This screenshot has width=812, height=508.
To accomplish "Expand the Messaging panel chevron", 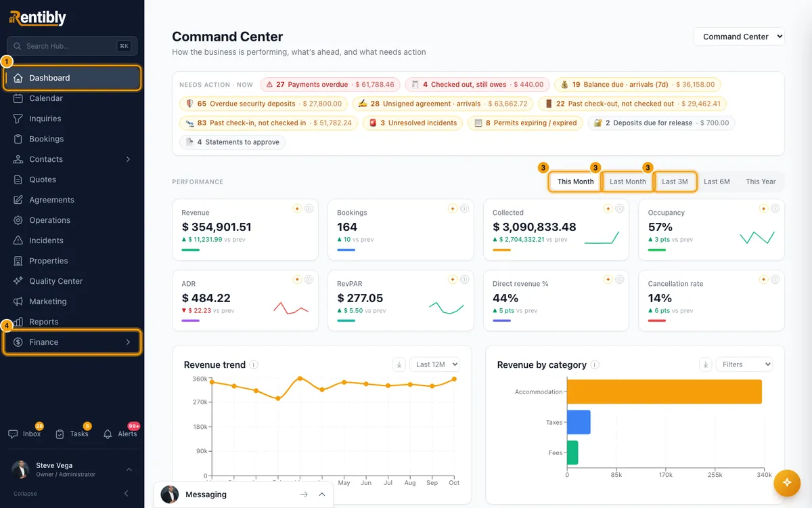I will [322, 494].
